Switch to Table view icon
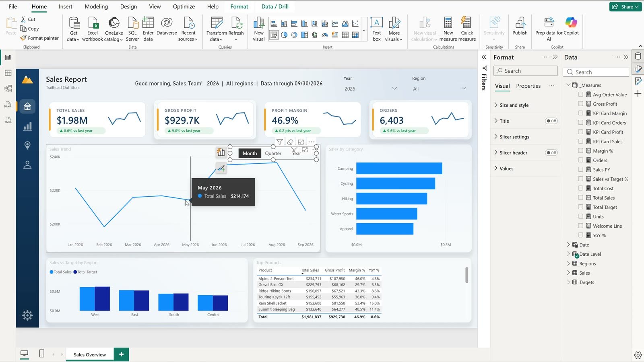 [x=8, y=73]
